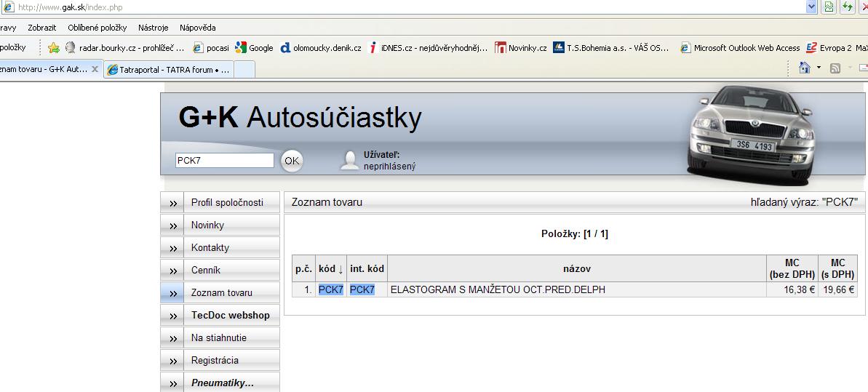Click the favorites star icon in bookmarks bar

[x=53, y=48]
